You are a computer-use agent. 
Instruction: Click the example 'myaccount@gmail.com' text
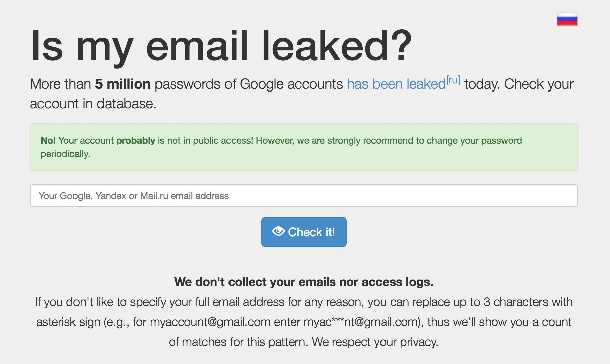(x=210, y=322)
